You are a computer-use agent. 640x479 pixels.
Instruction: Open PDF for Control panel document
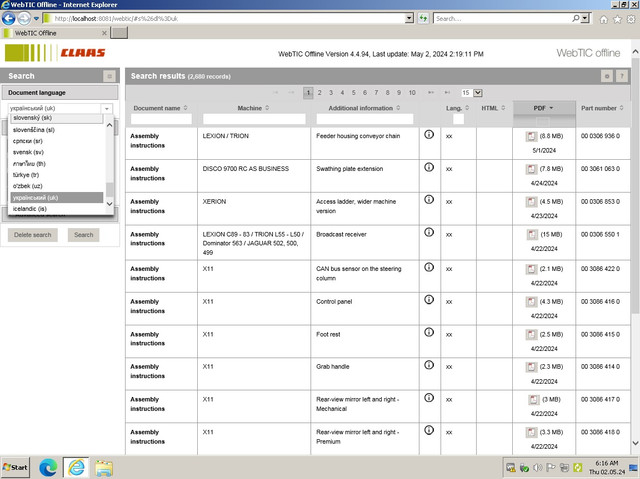531,302
